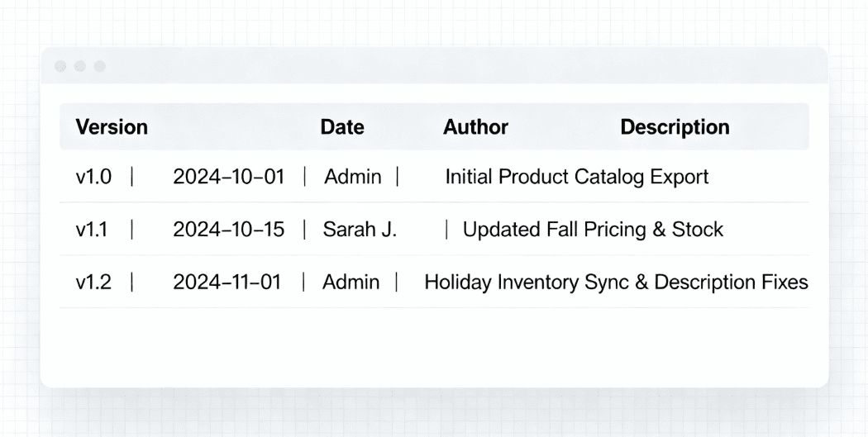Select version v1.0 cell

tap(93, 177)
